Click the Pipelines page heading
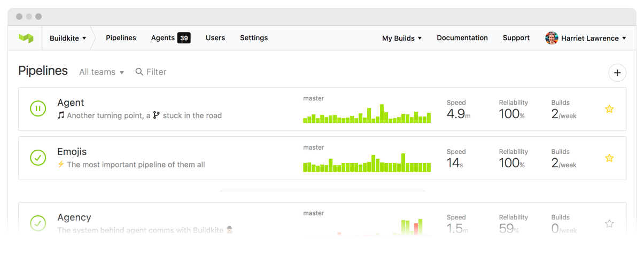 [x=43, y=71]
